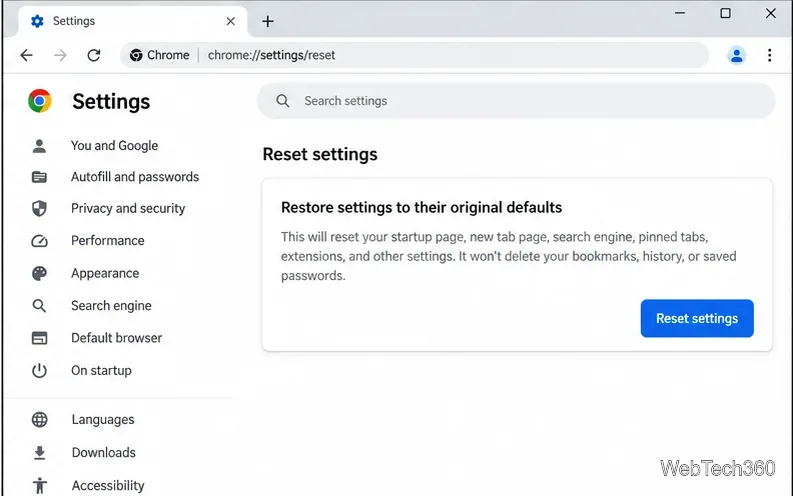Click the browser back arrow
This screenshot has width=793, height=496.
tap(26, 55)
